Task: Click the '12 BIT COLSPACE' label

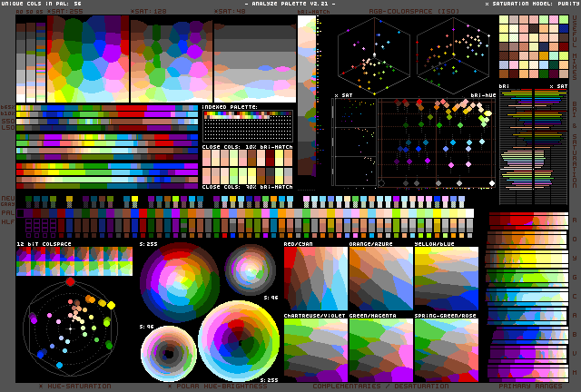Action: (x=44, y=244)
